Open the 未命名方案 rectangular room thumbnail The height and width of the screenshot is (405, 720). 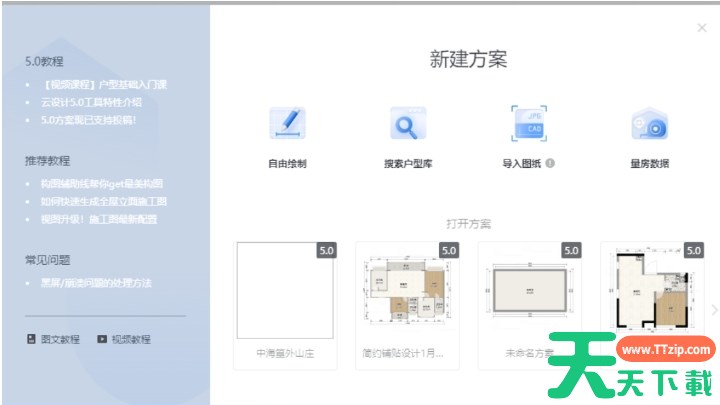[x=529, y=292]
